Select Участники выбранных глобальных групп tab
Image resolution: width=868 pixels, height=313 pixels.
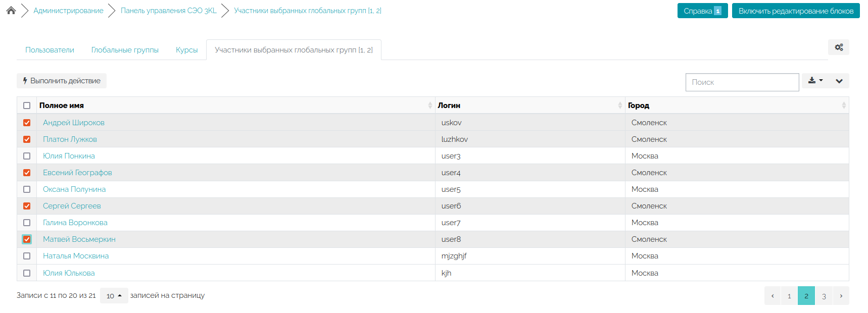(x=294, y=50)
